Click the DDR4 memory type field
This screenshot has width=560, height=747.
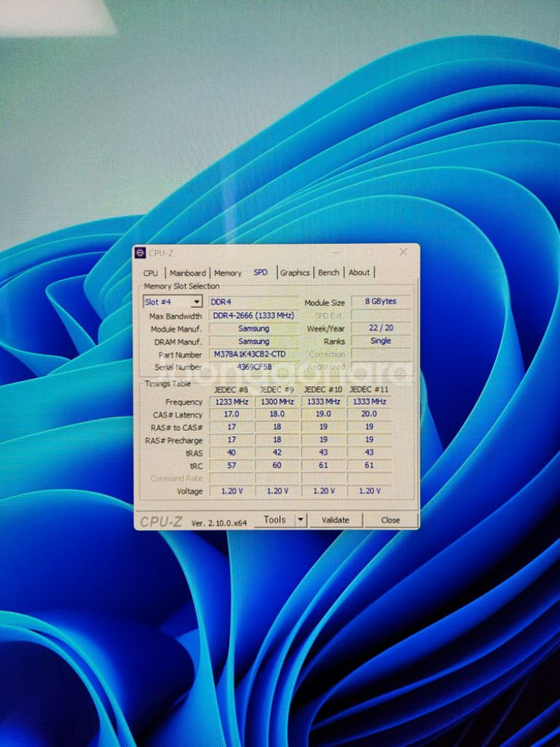click(x=254, y=302)
